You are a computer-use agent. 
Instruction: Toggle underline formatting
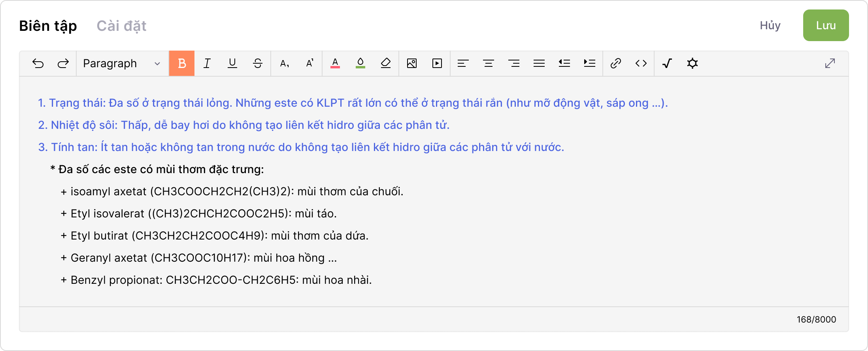pos(232,63)
